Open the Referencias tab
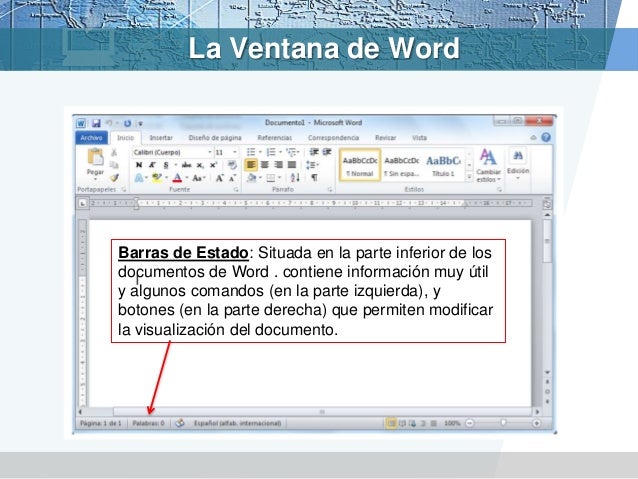 (x=275, y=138)
